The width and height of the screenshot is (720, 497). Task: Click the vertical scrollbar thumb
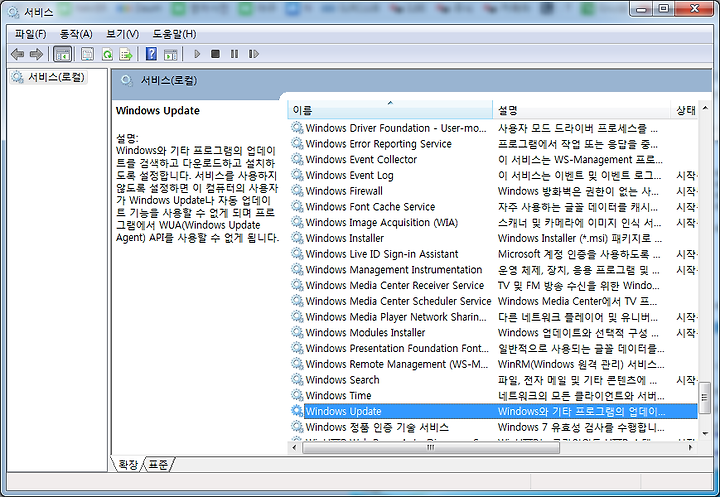(x=705, y=397)
